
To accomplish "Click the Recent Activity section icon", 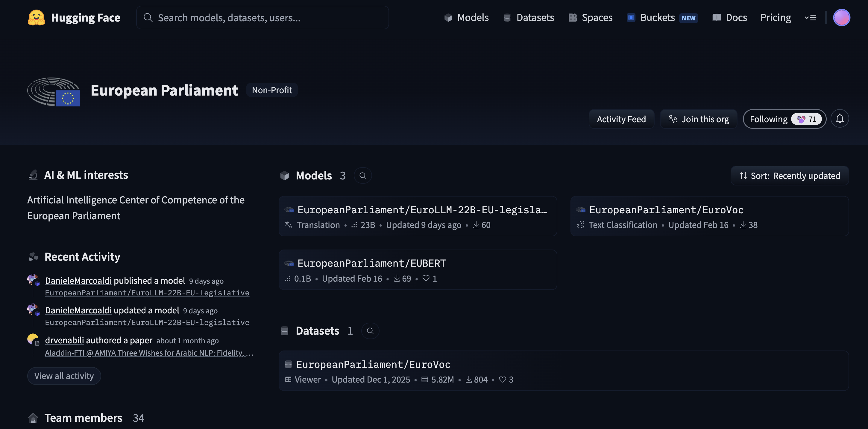I will [33, 257].
